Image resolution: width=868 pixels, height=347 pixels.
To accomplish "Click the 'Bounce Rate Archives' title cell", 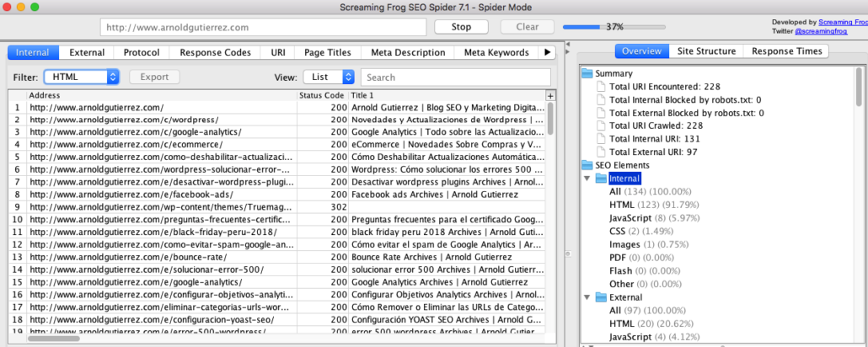I will pyautogui.click(x=447, y=257).
